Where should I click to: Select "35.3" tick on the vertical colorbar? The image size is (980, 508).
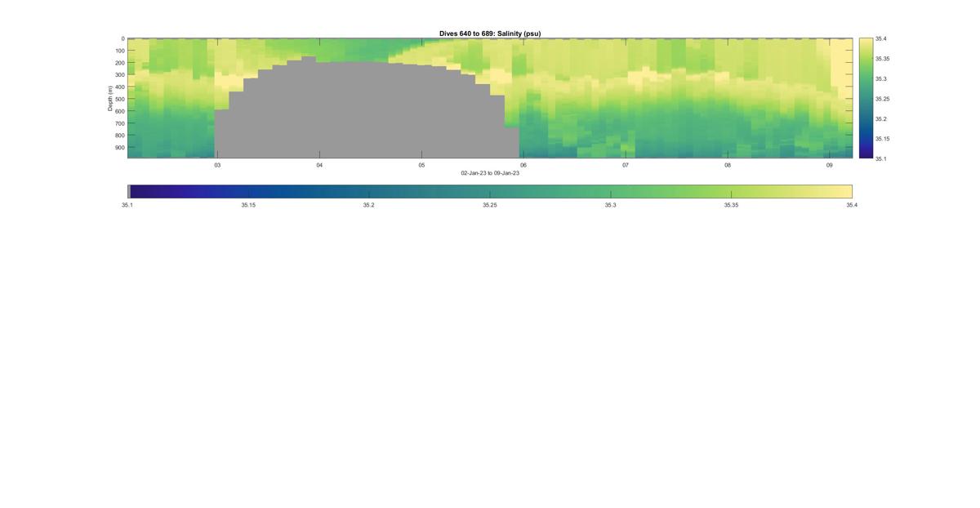(x=881, y=78)
